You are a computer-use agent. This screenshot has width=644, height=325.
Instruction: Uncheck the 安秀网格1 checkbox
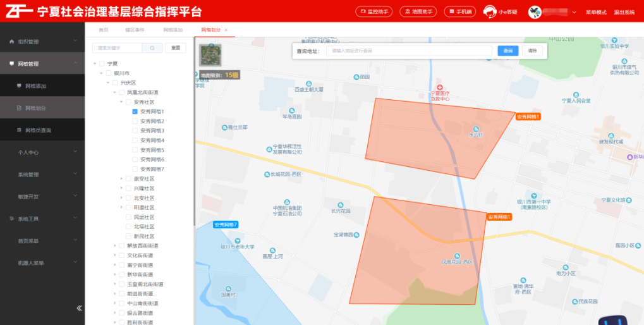[x=135, y=111]
